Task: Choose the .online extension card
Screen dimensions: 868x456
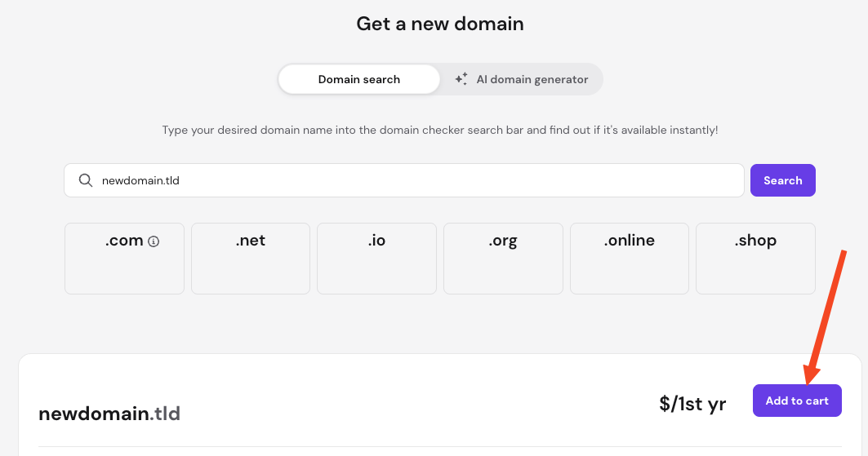Action: [630, 259]
